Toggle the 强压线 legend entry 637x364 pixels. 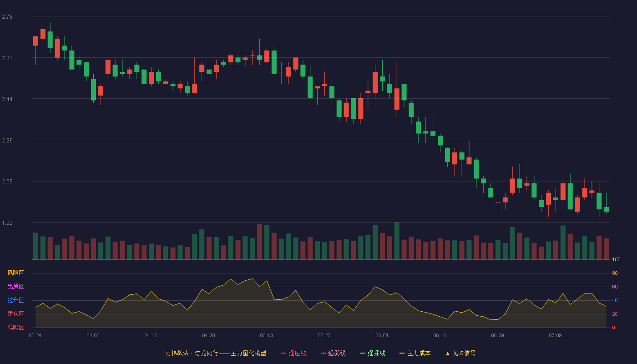point(293,353)
